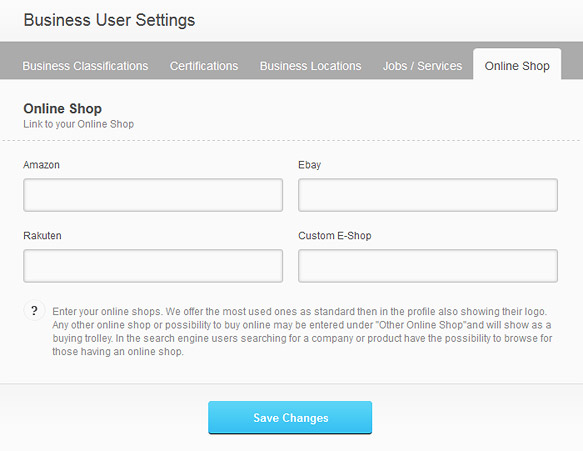Screen dimensions: 583x451
Task: Click the "Link to your Online Shop" subtitle
Action: pyautogui.click(x=78, y=124)
